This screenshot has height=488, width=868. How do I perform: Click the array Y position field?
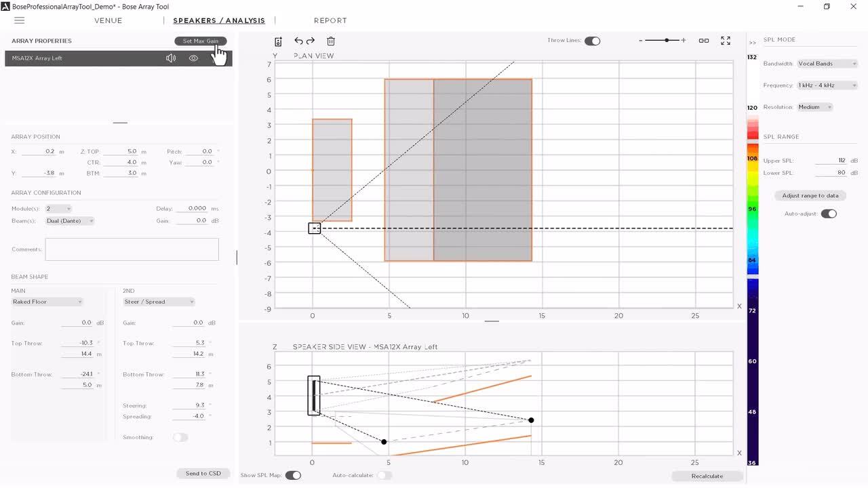pyautogui.click(x=39, y=174)
